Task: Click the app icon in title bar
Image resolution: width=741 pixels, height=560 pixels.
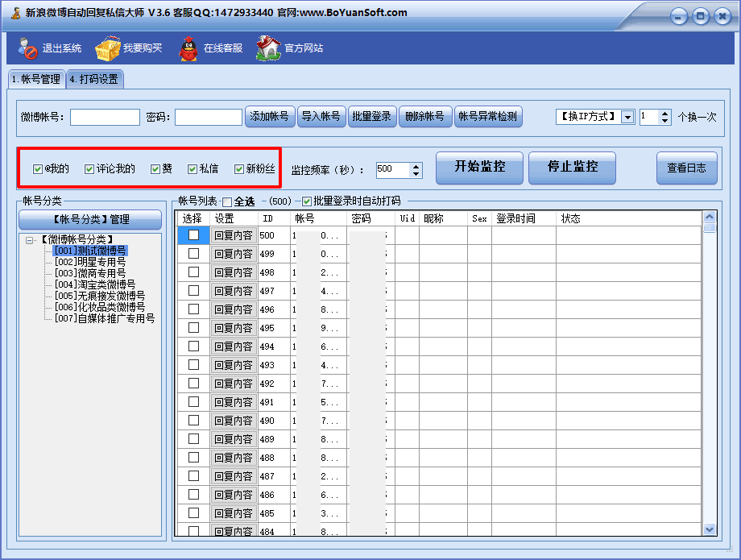Action: 16,13
